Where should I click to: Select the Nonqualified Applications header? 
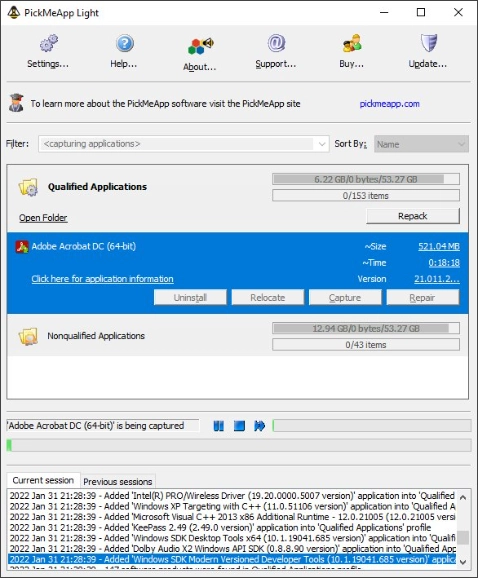(x=96, y=336)
